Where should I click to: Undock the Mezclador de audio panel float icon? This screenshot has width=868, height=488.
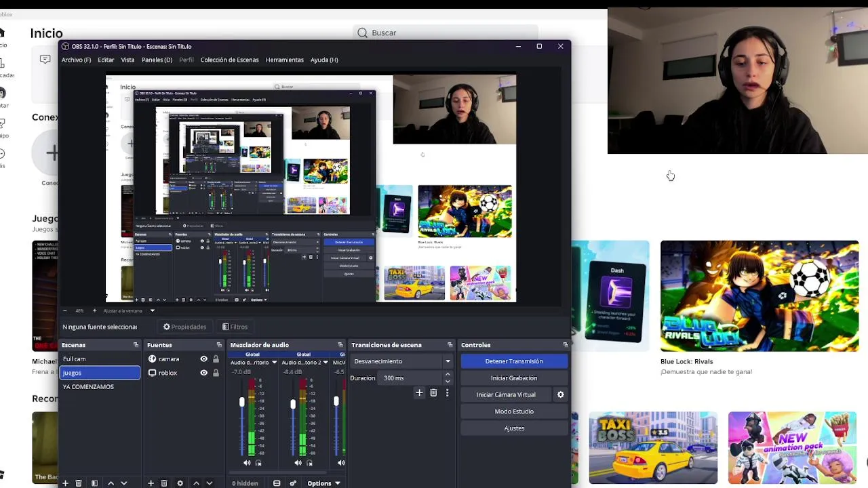[340, 345]
